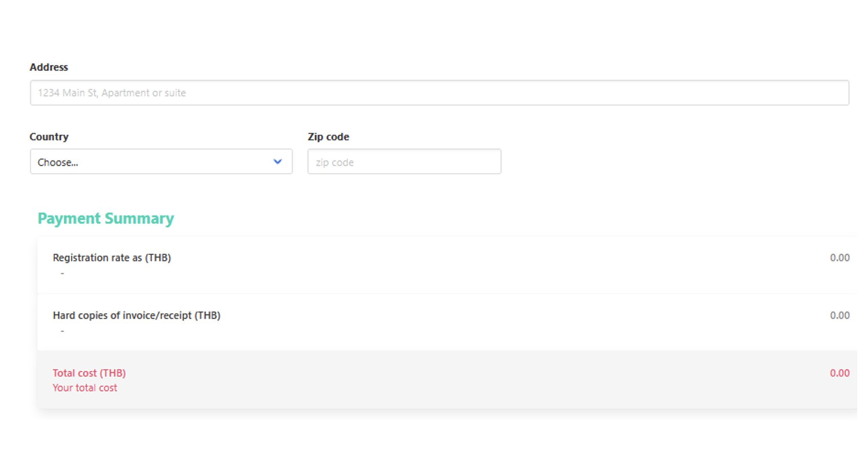Click the 'Your total cost' subtitle text

[x=85, y=388]
